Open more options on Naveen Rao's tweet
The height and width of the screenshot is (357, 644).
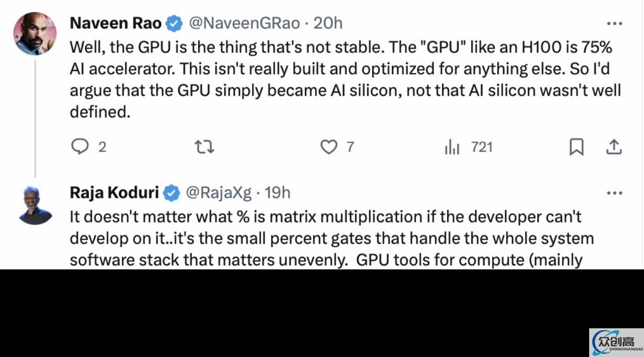(614, 24)
